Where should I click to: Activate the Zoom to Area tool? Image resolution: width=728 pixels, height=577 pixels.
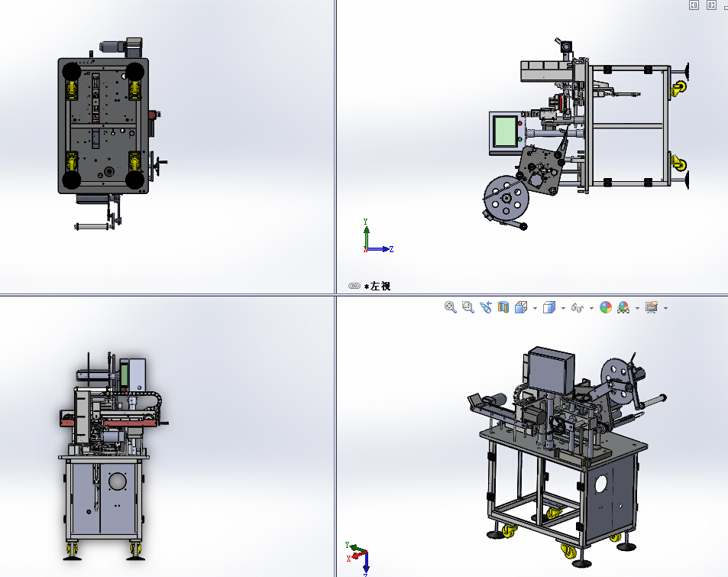coord(468,307)
